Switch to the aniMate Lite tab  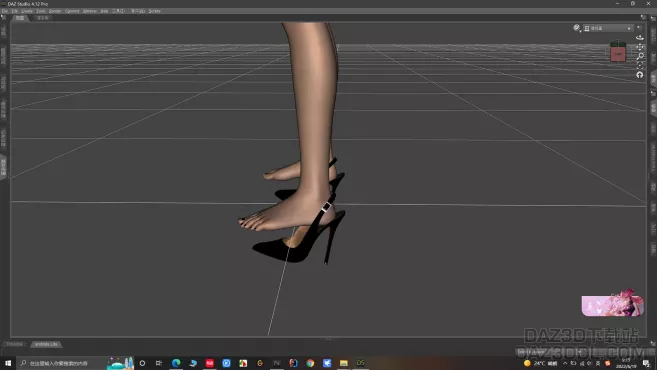click(x=46, y=344)
